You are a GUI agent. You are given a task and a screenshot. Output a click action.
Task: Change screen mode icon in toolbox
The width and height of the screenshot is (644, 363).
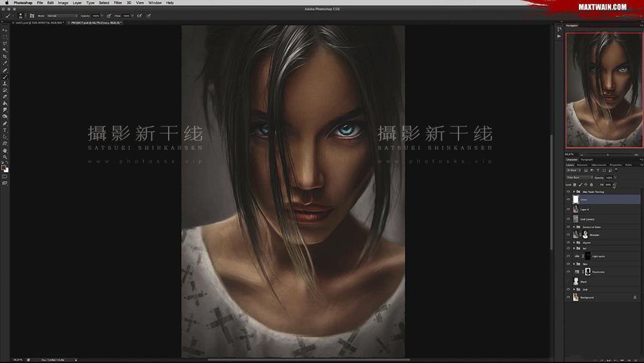[5, 183]
